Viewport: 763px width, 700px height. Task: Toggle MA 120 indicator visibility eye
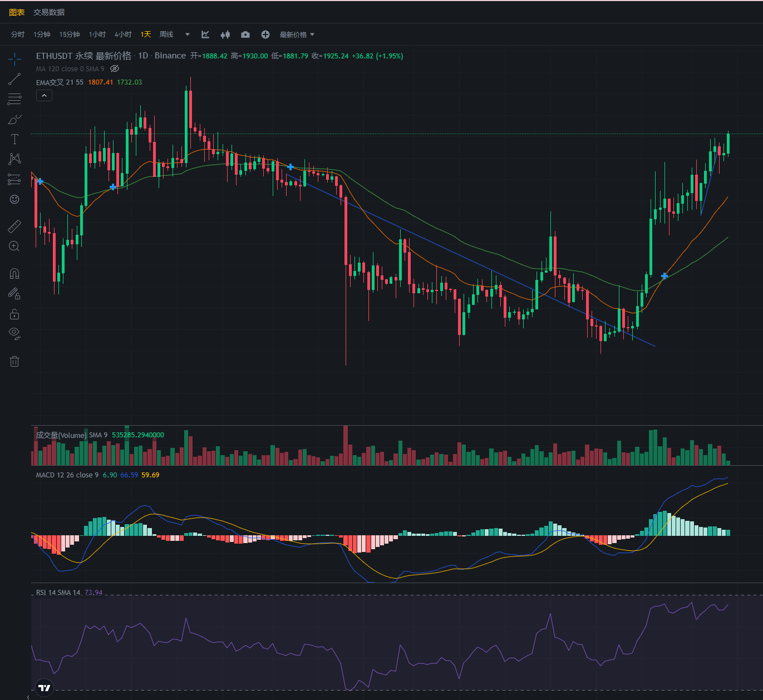coord(115,69)
